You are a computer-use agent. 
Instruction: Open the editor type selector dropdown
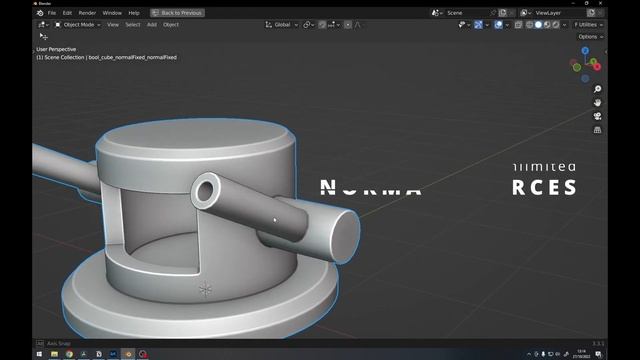(43, 25)
